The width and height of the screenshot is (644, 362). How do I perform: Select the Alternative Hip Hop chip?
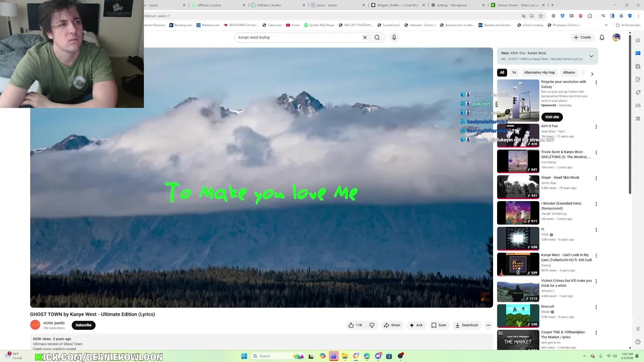click(x=539, y=72)
